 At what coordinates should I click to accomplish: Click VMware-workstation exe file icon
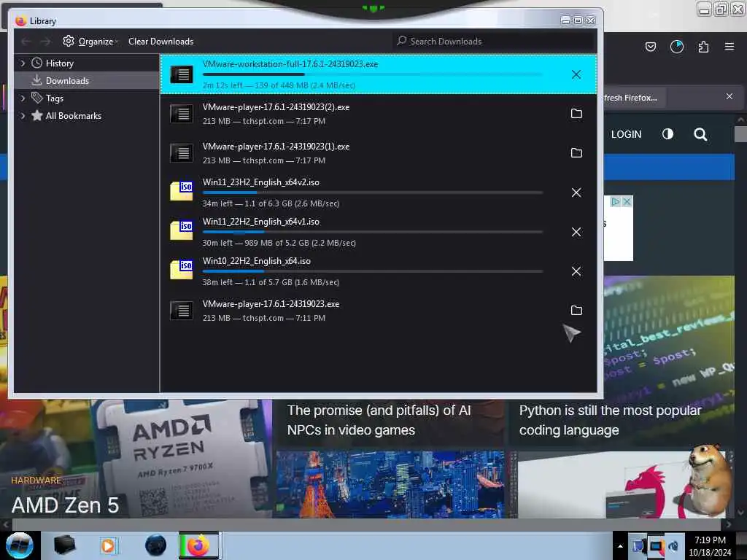[182, 74]
